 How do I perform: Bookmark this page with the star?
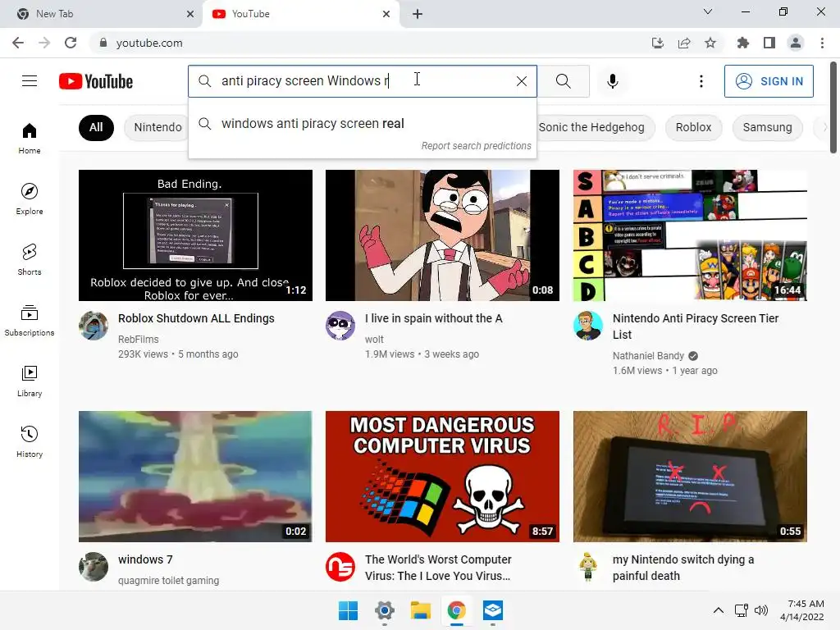point(710,43)
